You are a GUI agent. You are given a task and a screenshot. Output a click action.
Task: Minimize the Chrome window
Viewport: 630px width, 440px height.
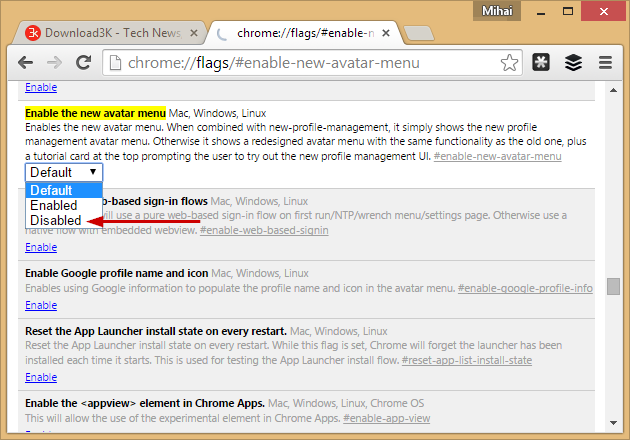pos(541,12)
